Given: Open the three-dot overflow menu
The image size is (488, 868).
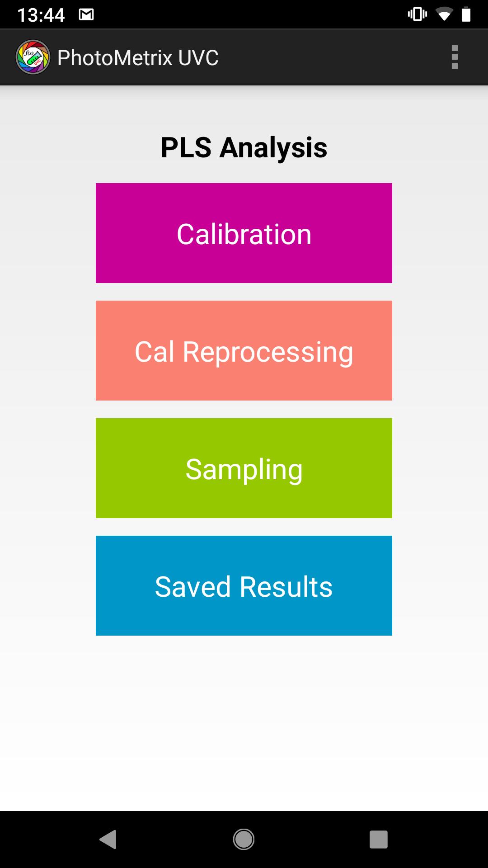Looking at the screenshot, I should tap(455, 57).
